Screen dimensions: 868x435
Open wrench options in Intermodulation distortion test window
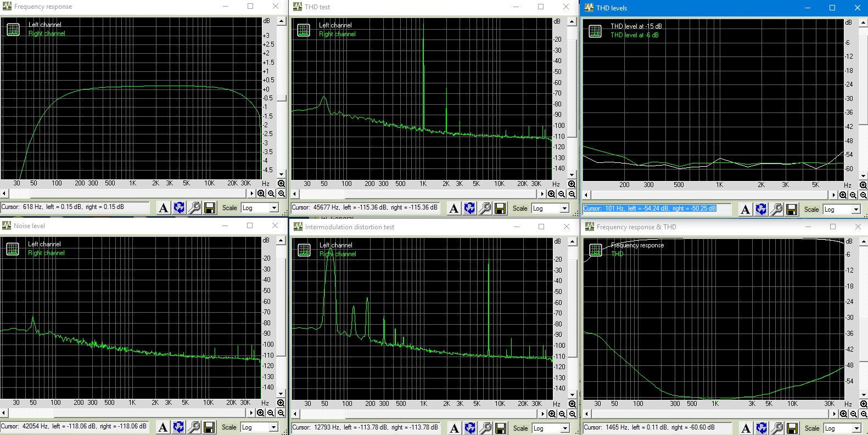coord(485,428)
